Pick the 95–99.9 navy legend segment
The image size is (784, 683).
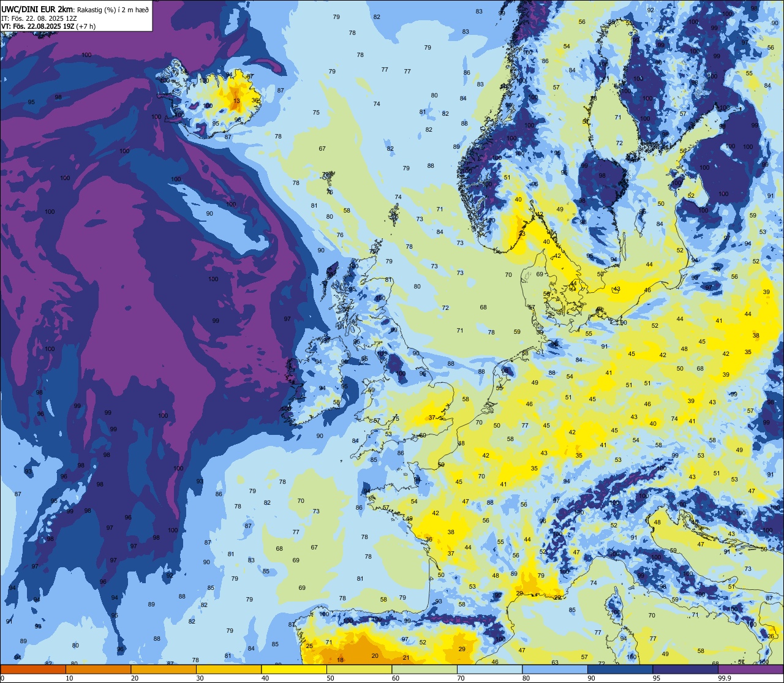tap(685, 670)
